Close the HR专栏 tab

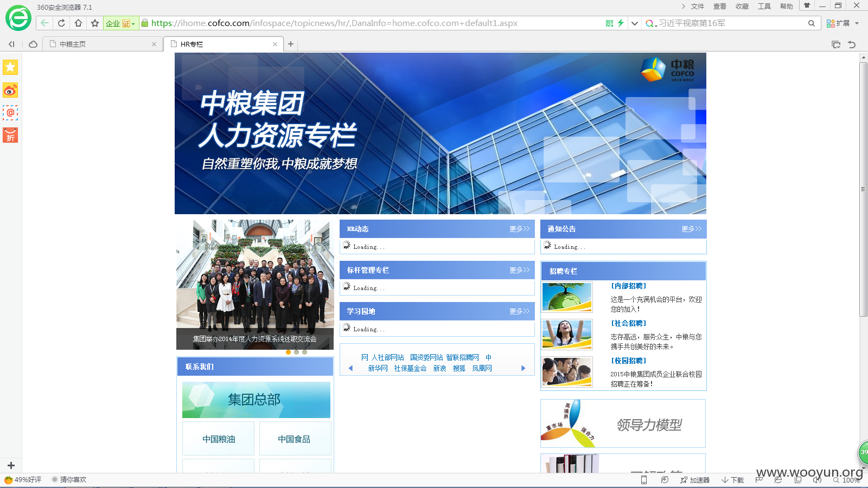click(x=275, y=44)
